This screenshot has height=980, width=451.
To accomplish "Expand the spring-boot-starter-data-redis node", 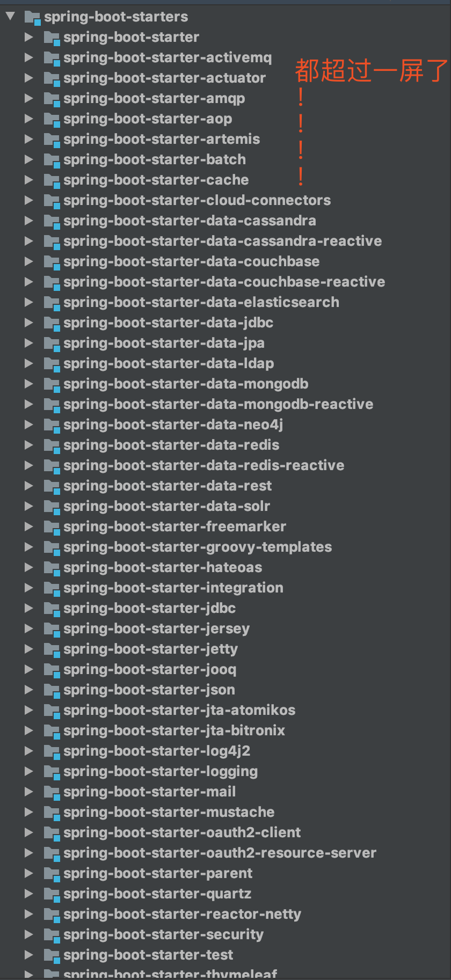I will (x=29, y=445).
